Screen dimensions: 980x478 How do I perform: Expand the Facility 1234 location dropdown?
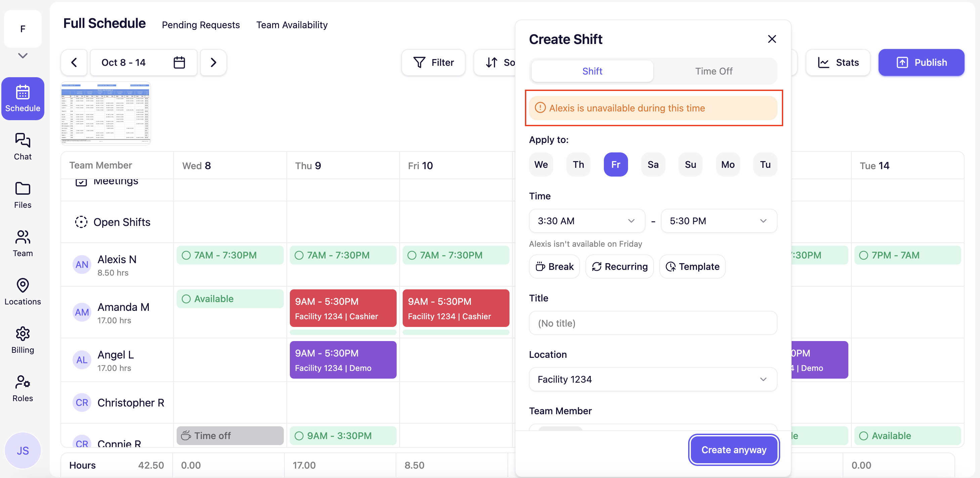tap(653, 379)
